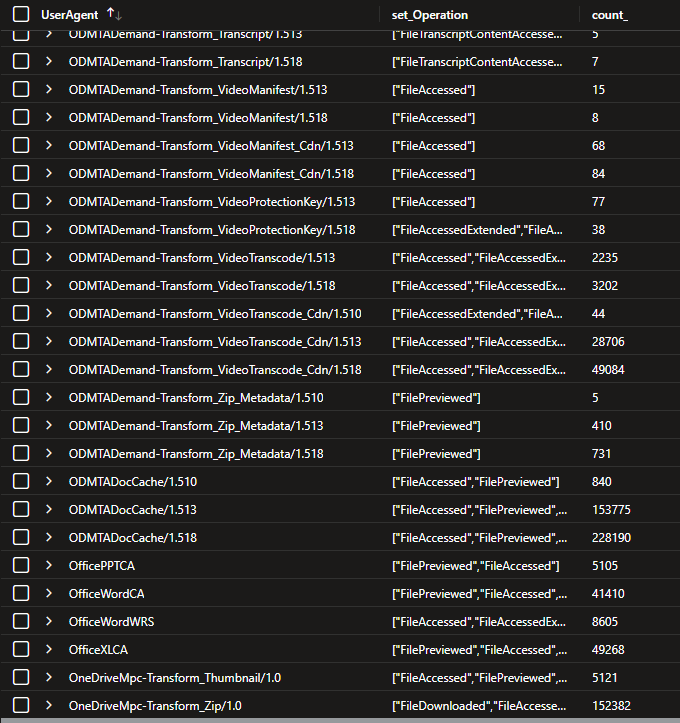Click operation cell for VideoProtectionKey/1.518 row

tap(477, 230)
